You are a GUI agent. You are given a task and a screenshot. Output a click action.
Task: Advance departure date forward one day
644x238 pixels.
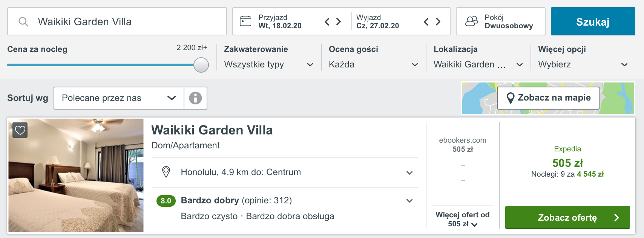438,22
